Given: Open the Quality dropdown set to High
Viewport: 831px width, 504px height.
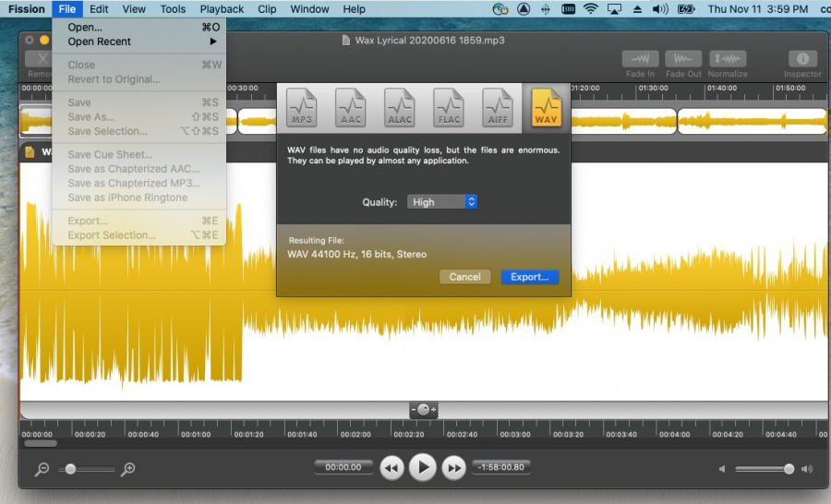Looking at the screenshot, I should coord(442,201).
